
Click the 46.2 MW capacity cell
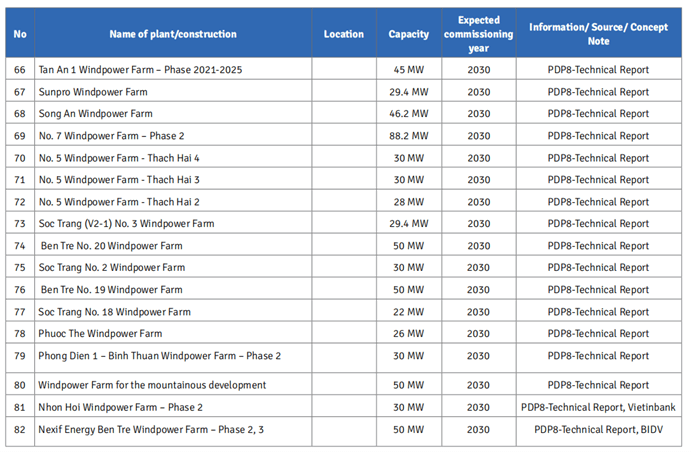tap(408, 114)
